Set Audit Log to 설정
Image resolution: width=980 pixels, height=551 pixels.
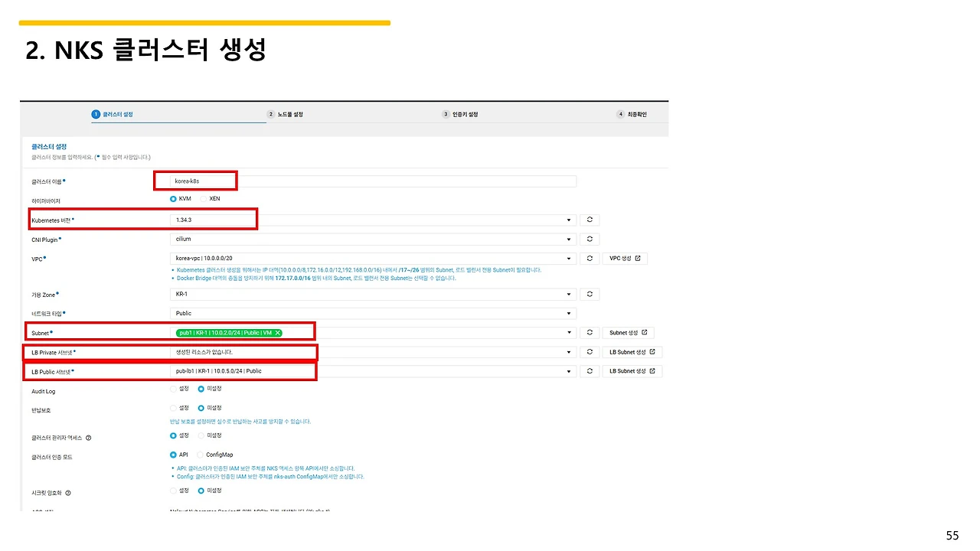point(173,389)
